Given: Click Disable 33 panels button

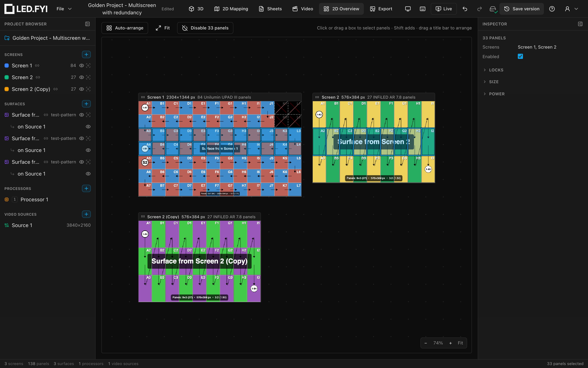Looking at the screenshot, I should 205,28.
